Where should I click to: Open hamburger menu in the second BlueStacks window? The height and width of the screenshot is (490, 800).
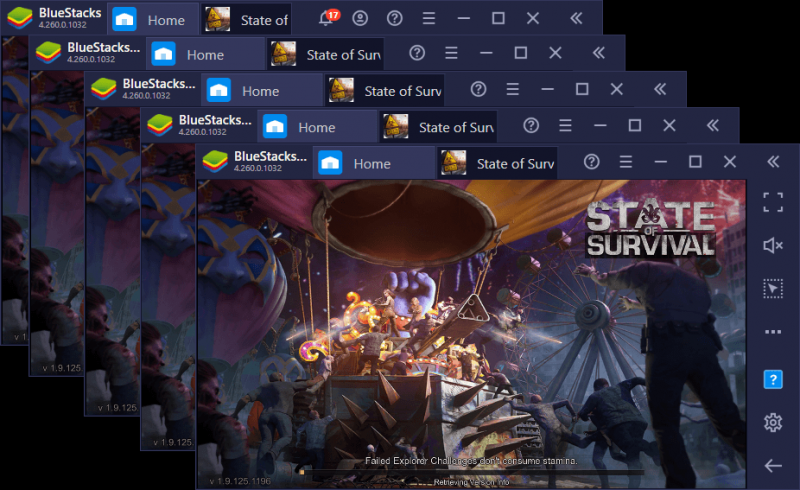pyautogui.click(x=451, y=53)
